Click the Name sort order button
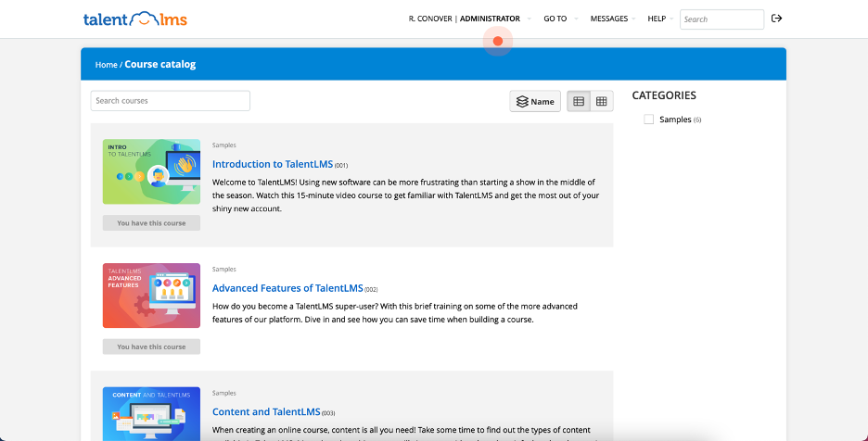Image resolution: width=868 pixels, height=441 pixels. (x=535, y=101)
